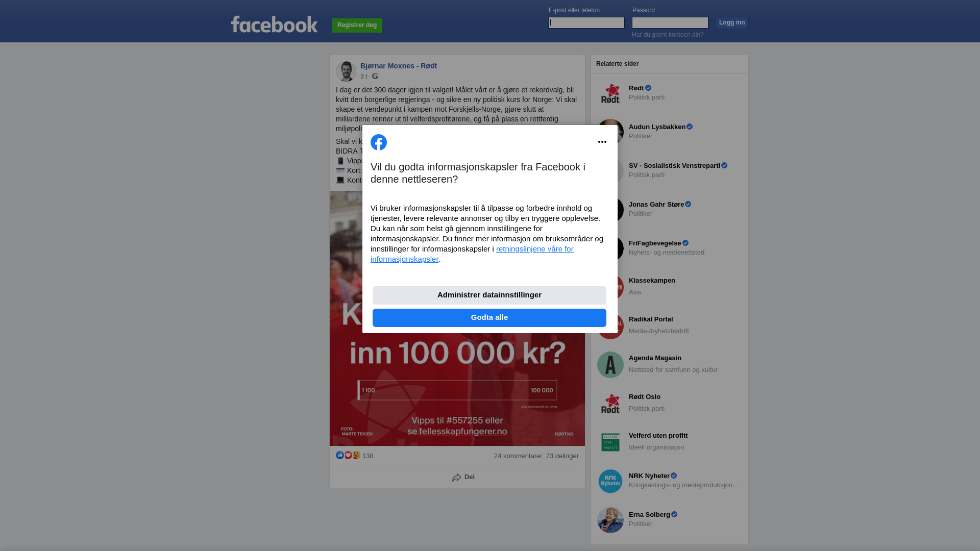Click Har du glemt kontoen din link
The image size is (980, 551).
(668, 35)
